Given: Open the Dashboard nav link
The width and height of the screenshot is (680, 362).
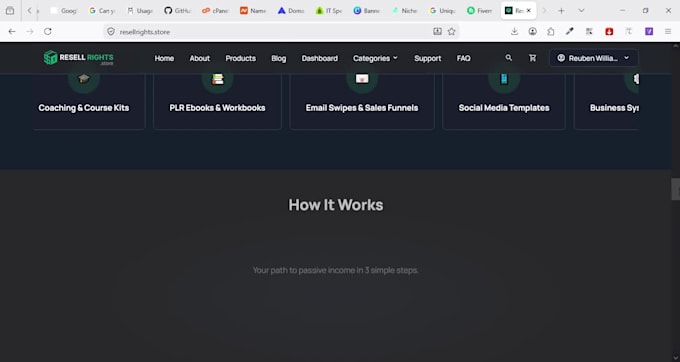Looking at the screenshot, I should (320, 58).
